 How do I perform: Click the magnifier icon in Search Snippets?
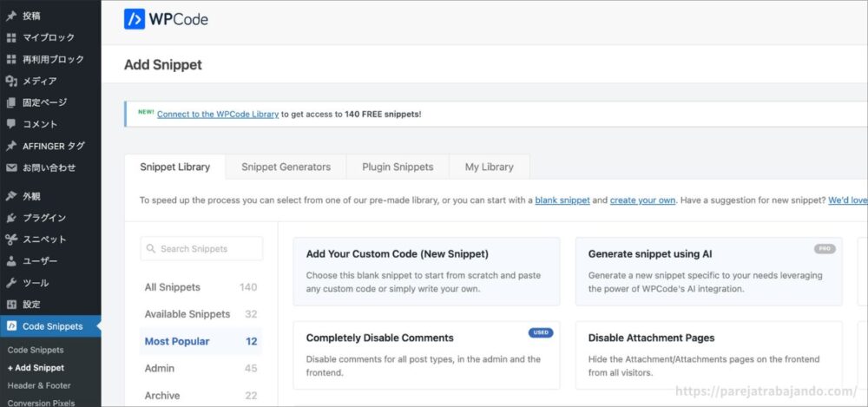150,249
